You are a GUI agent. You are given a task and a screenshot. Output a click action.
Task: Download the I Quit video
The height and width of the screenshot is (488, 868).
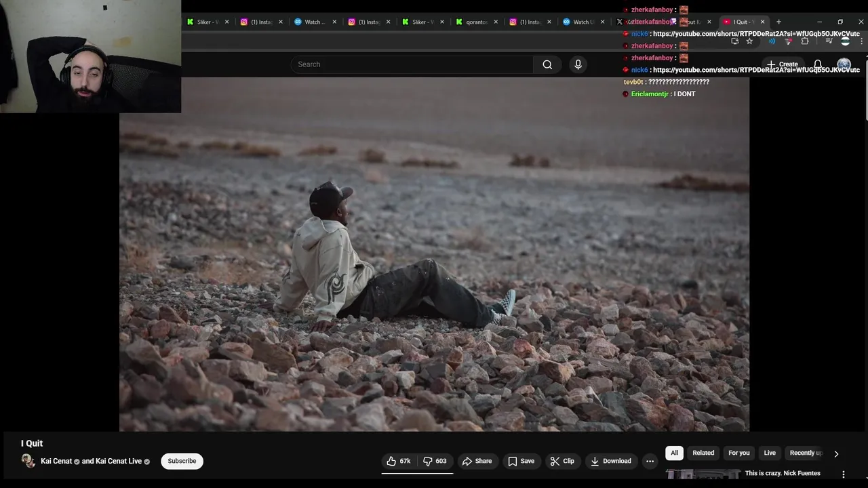611,461
